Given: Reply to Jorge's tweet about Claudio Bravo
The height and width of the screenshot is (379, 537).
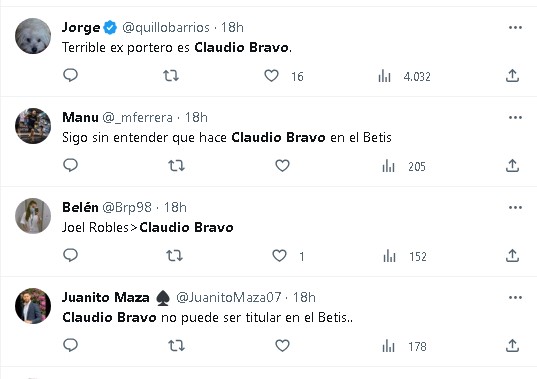Looking at the screenshot, I should pos(71,75).
